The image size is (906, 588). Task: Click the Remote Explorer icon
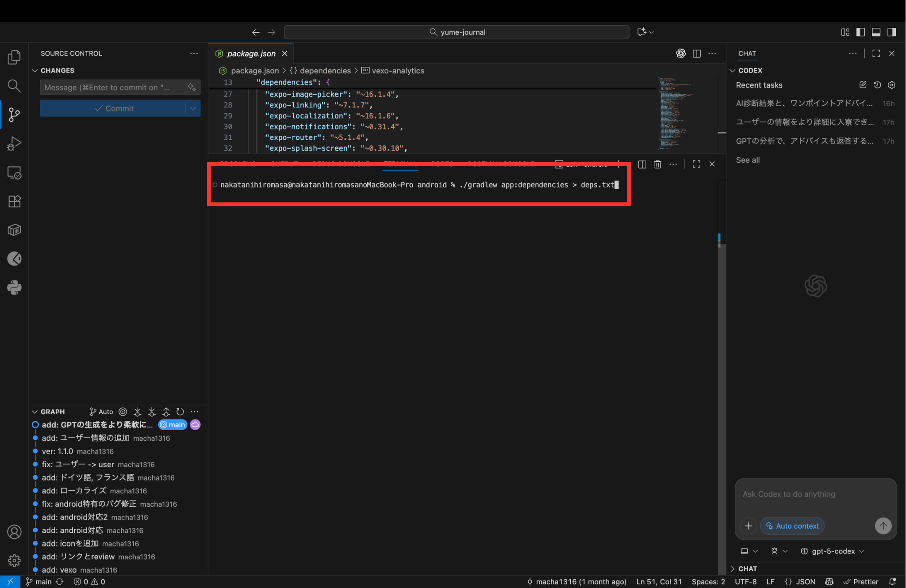tap(14, 172)
